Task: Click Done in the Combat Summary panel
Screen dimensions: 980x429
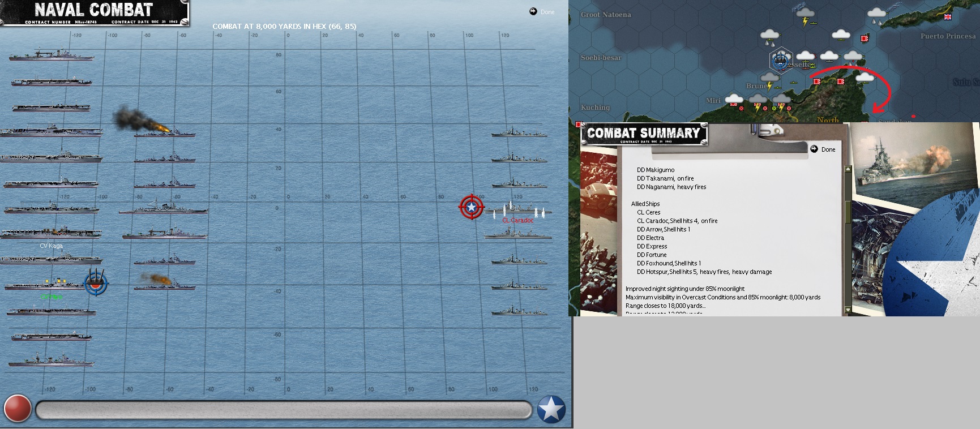Action: click(823, 149)
